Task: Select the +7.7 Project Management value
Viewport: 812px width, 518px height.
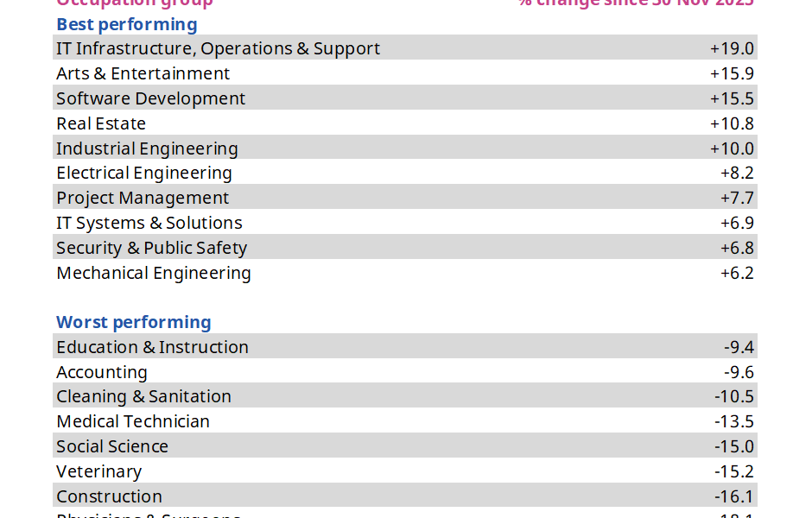Action: (x=737, y=198)
